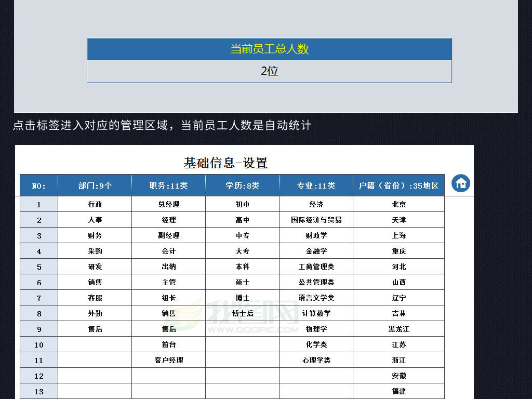Select the 采购 department cell
532x399 pixels.
95,251
